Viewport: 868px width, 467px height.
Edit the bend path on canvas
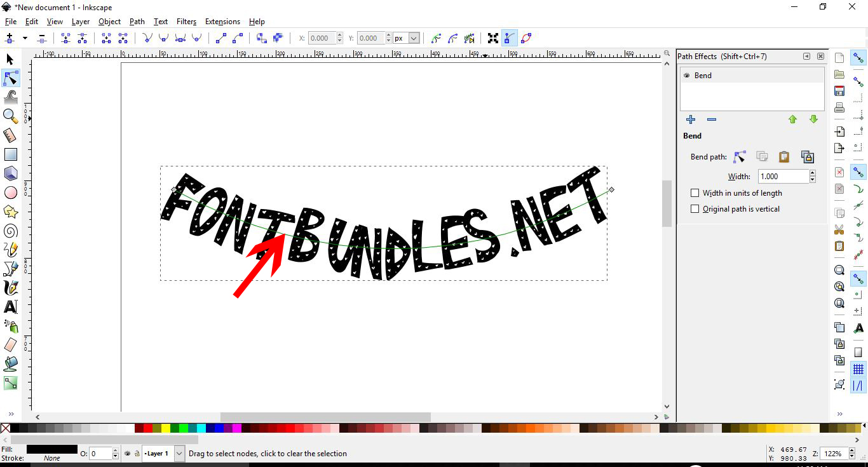[x=739, y=156]
